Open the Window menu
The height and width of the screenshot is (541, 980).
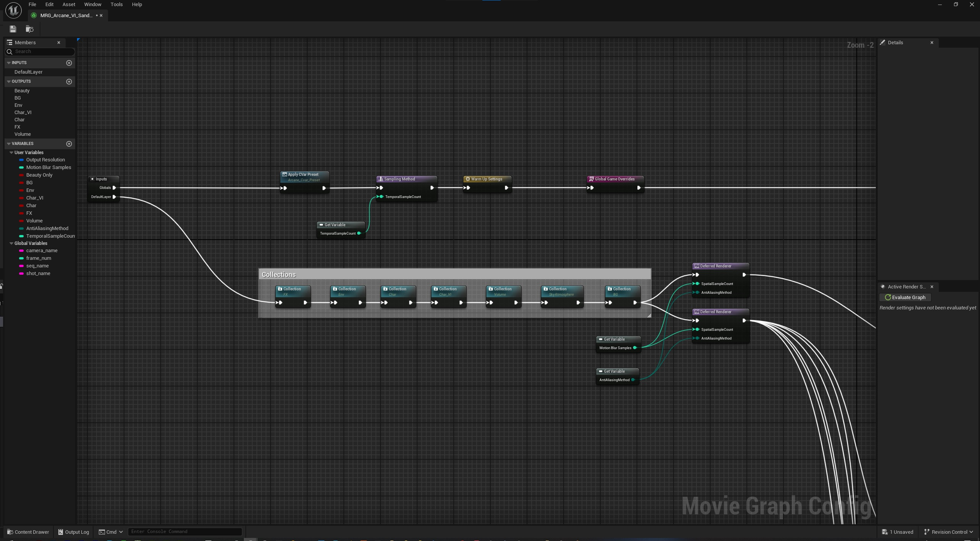click(x=93, y=5)
